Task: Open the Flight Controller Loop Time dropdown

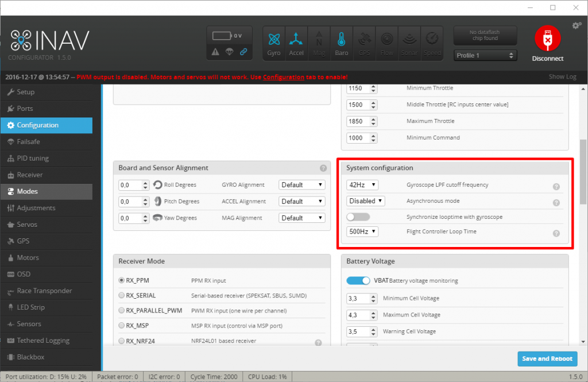Action: (x=362, y=231)
